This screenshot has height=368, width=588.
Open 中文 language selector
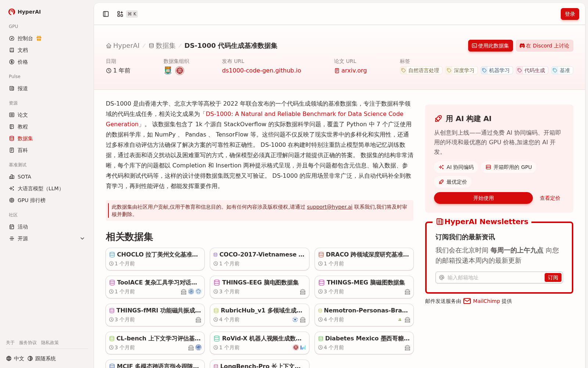tap(15, 358)
